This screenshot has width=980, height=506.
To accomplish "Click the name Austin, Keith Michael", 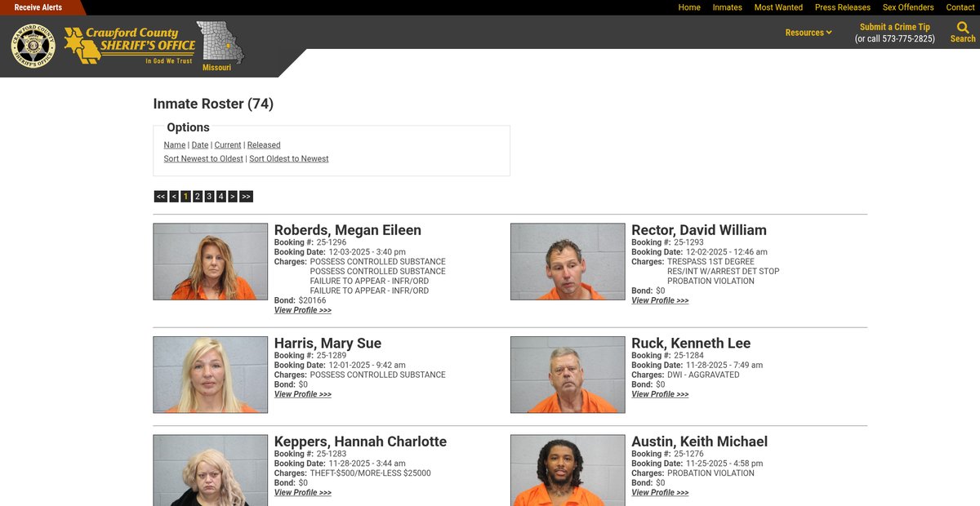I will (700, 442).
